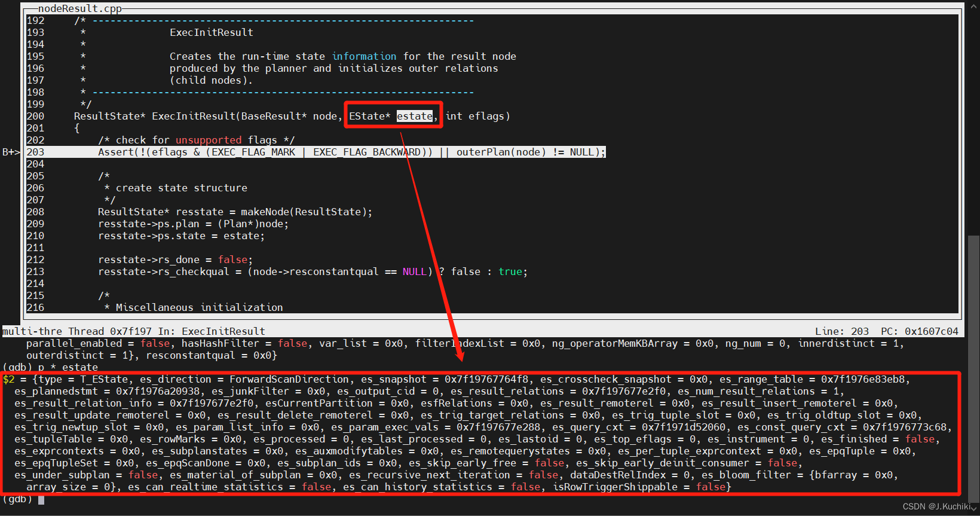Click the 'false' value on line 212
This screenshot has width=980, height=516.
coord(232,259)
